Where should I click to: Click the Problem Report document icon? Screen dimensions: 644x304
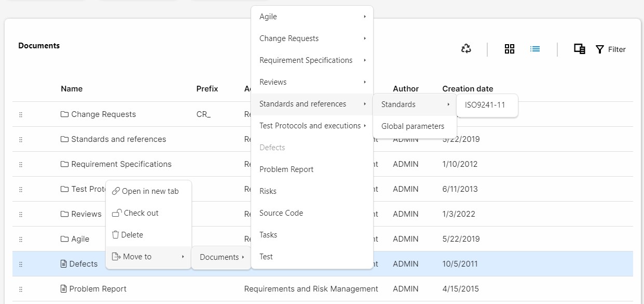(x=64, y=289)
